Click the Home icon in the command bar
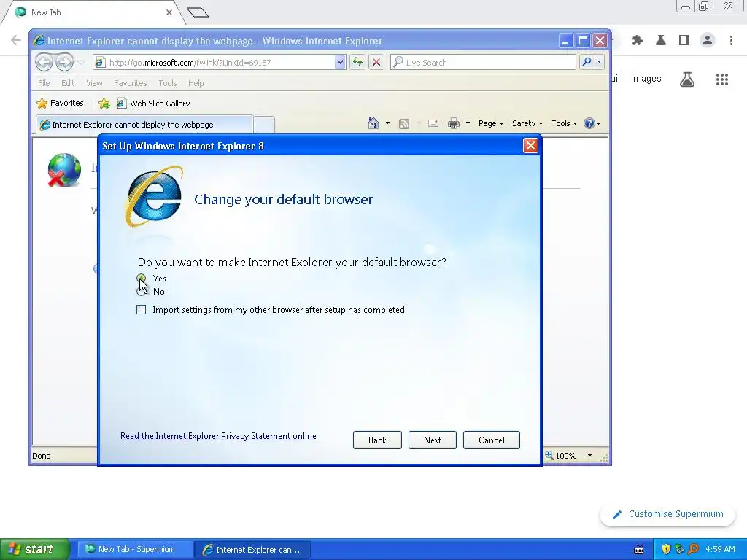 pos(373,123)
